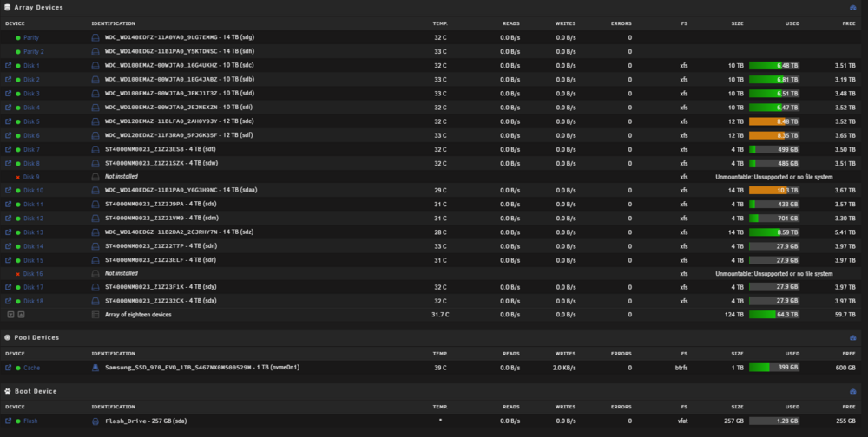Screen dimensions: 868x437
Task: Open the Disk 14 settings link
Action: (x=33, y=246)
